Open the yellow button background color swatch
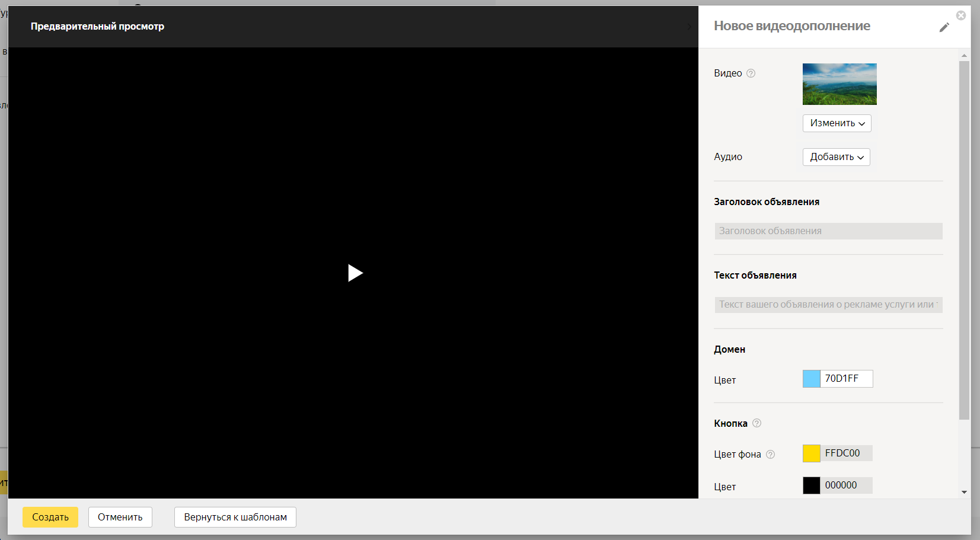This screenshot has height=540, width=980. click(811, 453)
